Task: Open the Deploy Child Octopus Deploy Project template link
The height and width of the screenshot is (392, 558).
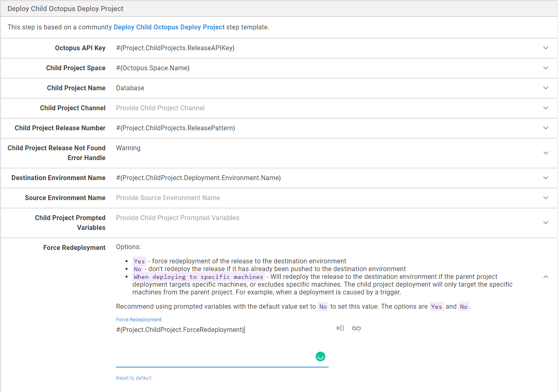Action: 169,27
